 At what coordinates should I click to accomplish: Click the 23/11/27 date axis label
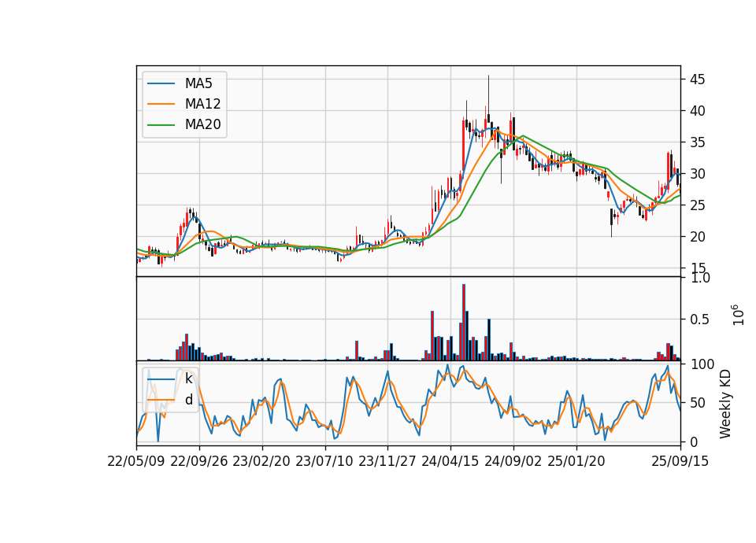point(387,461)
